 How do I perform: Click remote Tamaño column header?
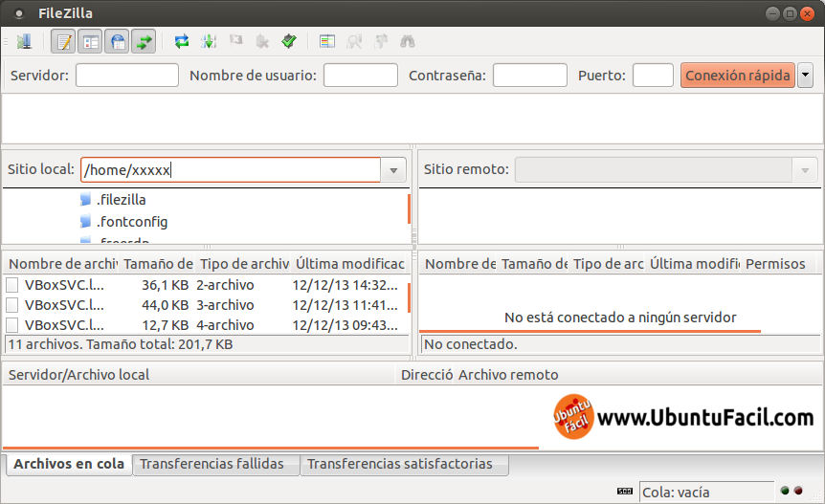click(x=533, y=264)
